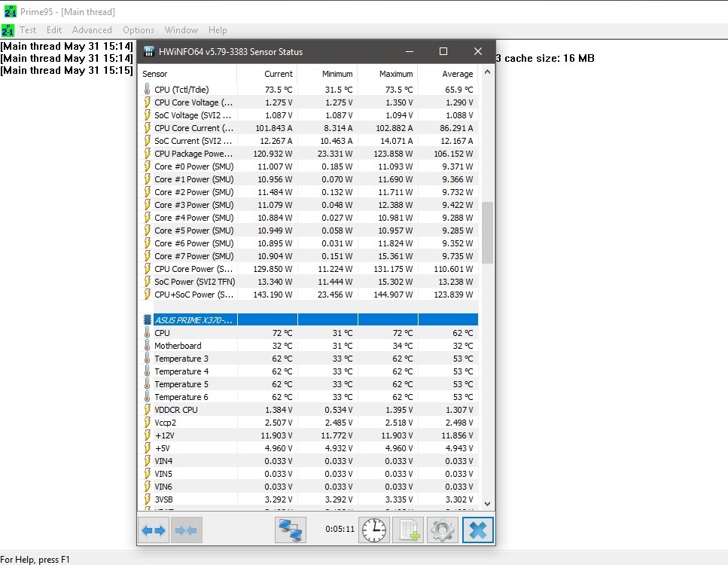Open sensor settings gear icon

pos(442,530)
